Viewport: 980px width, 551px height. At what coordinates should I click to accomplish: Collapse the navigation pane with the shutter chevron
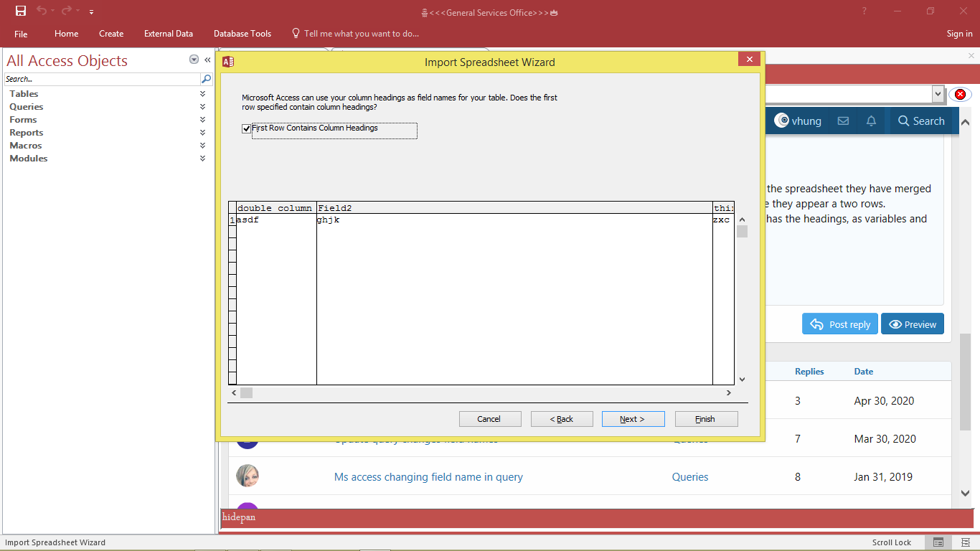pos(207,60)
